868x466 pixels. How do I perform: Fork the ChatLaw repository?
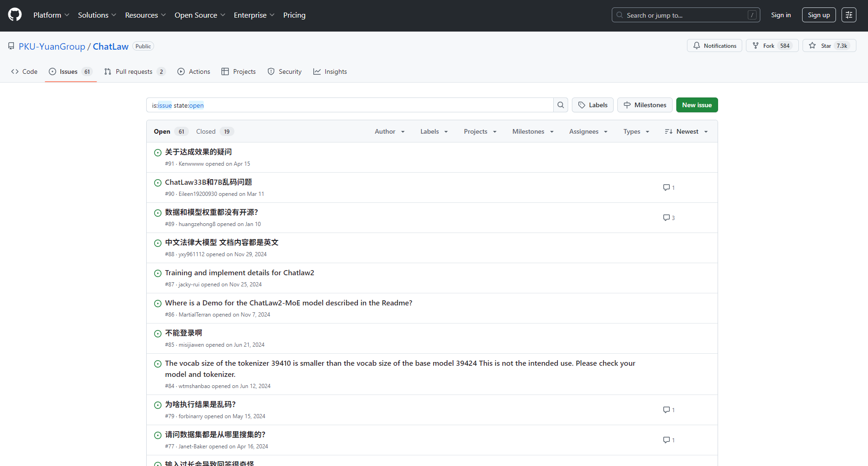click(772, 45)
